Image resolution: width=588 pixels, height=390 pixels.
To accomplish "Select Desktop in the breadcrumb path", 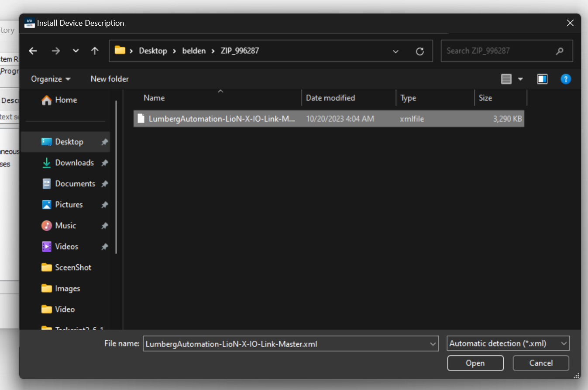I will [x=153, y=51].
